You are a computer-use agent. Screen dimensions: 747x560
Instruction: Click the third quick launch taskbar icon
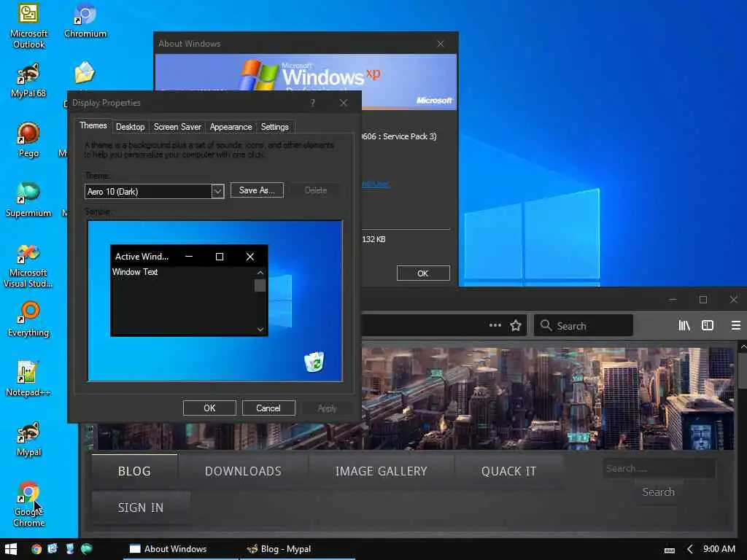pyautogui.click(x=69, y=549)
